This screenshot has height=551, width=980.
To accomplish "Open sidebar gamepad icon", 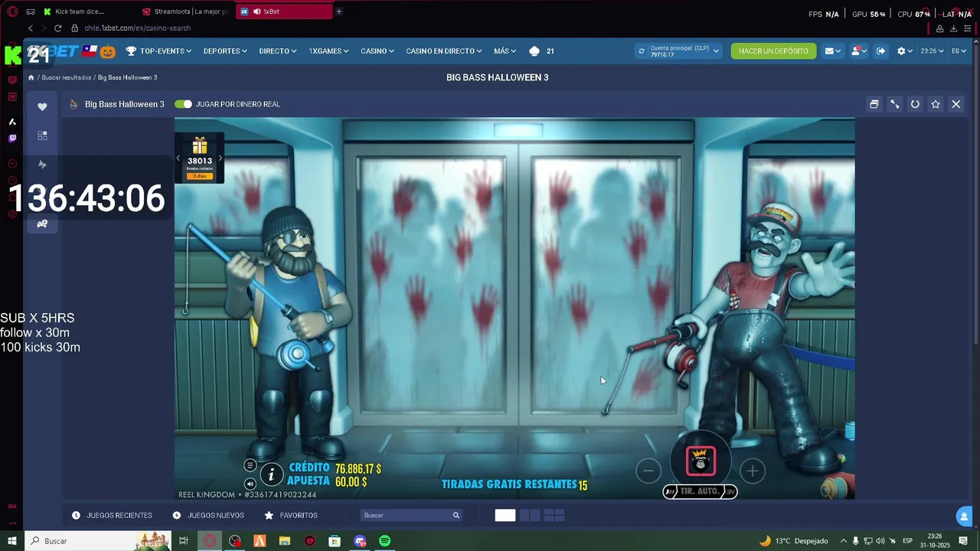I will point(42,223).
